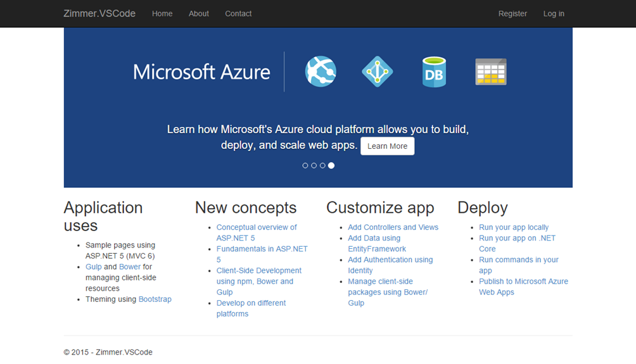Select the fourth active carousel indicator
The width and height of the screenshot is (636, 364).
click(331, 165)
